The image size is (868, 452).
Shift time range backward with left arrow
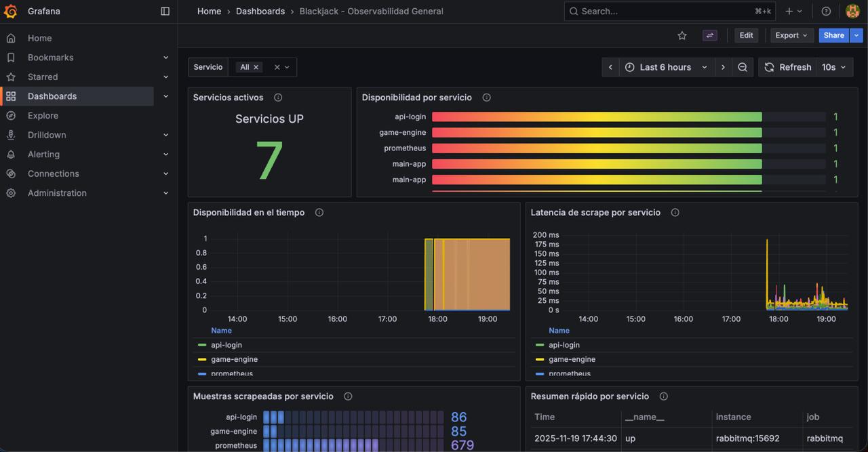click(x=610, y=67)
